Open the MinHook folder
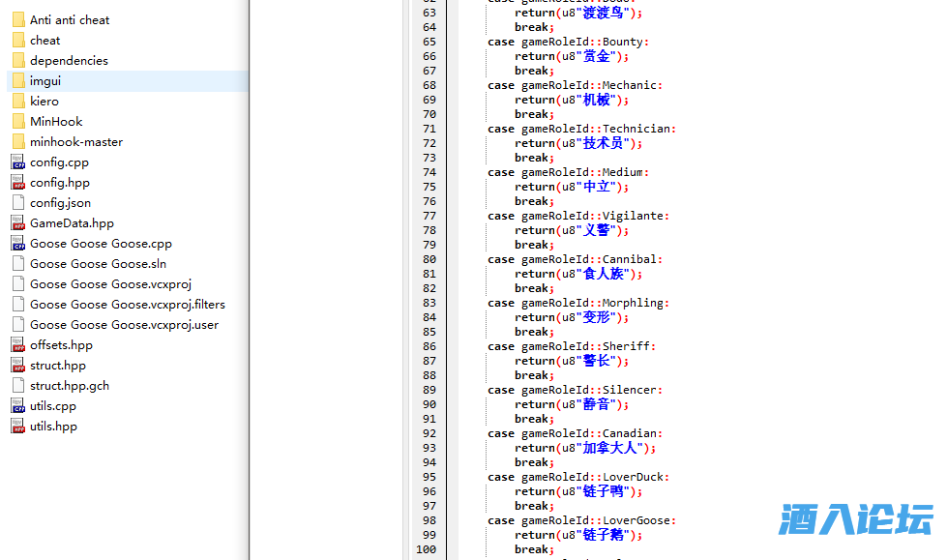Screen dimensions: 947x560 pos(56,122)
